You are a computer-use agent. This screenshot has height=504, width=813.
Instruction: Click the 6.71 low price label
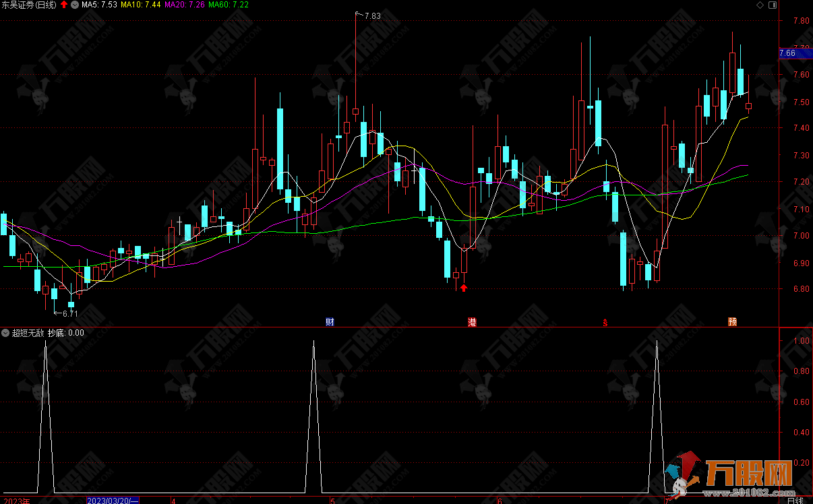70,313
